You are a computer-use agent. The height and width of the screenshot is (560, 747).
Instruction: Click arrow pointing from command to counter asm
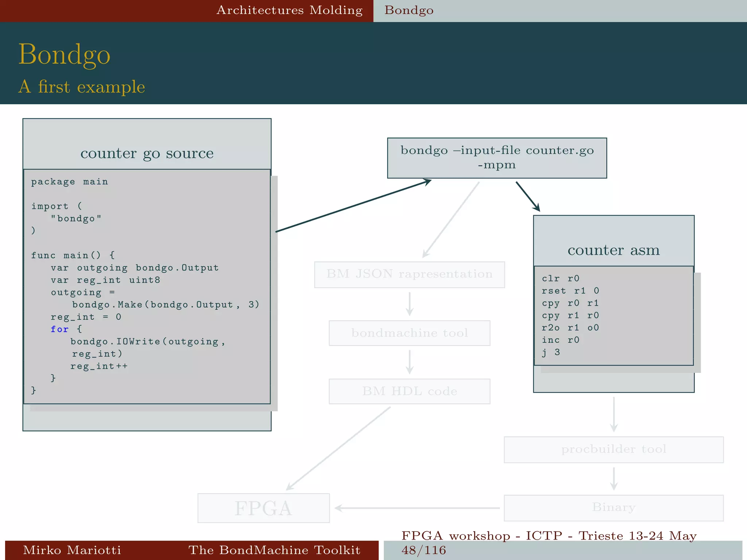pos(528,197)
